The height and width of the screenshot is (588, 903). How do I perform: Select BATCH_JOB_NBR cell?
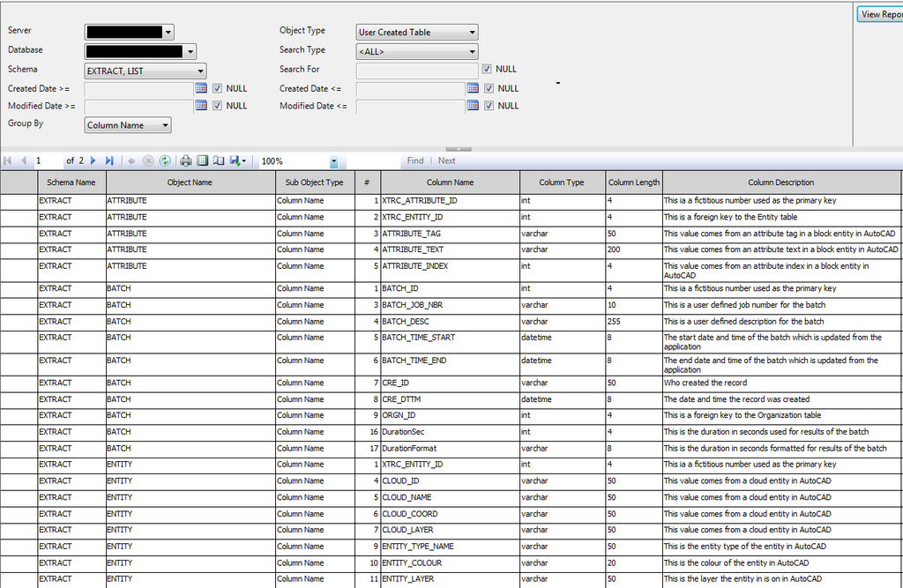point(450,305)
